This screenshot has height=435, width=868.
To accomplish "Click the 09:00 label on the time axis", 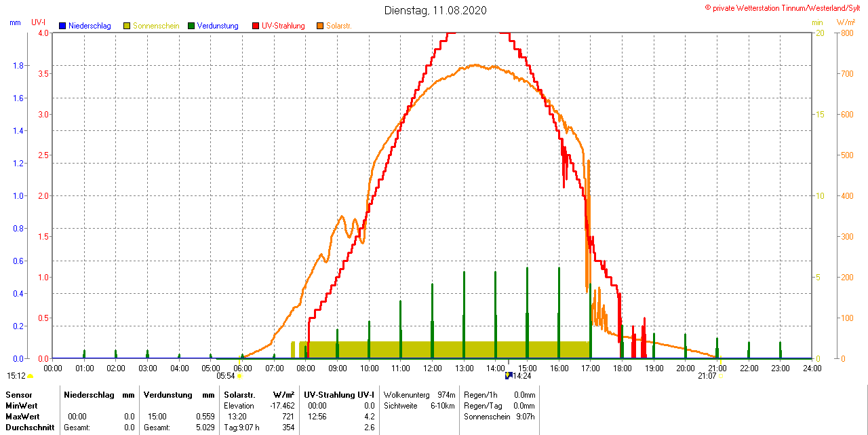I will click(x=338, y=368).
